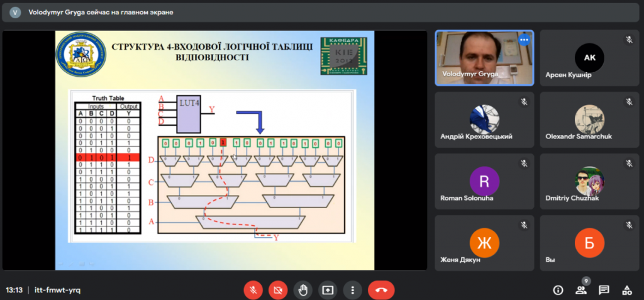The height and width of the screenshot is (300, 644).
Task: Select Volodymyr Gryga video tile
Action: (x=484, y=58)
